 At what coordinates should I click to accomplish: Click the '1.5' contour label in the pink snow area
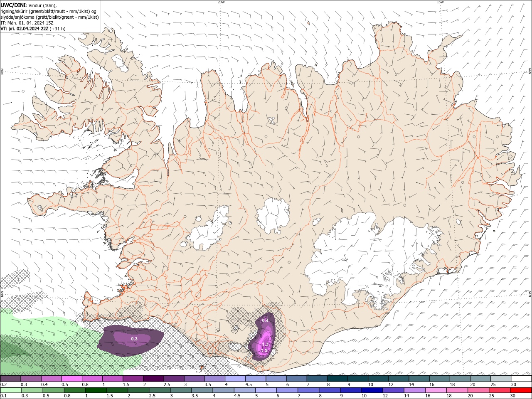pyautogui.click(x=264, y=350)
